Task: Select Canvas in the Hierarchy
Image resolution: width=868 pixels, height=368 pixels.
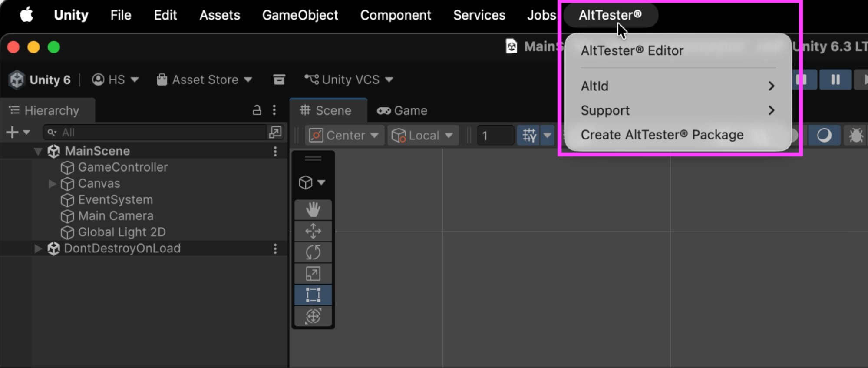Action: click(x=99, y=184)
